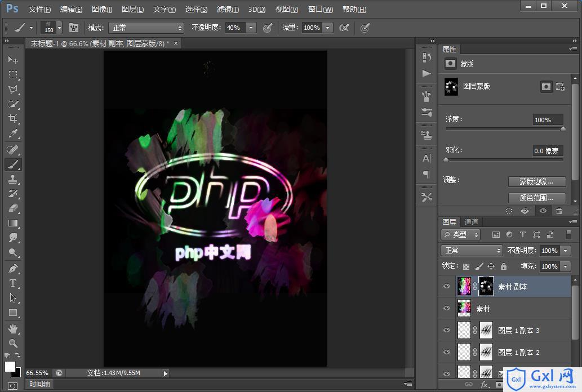Hide the 图层 1 副本 2 layer
Viewport: 582px width, 392px height.
point(447,352)
